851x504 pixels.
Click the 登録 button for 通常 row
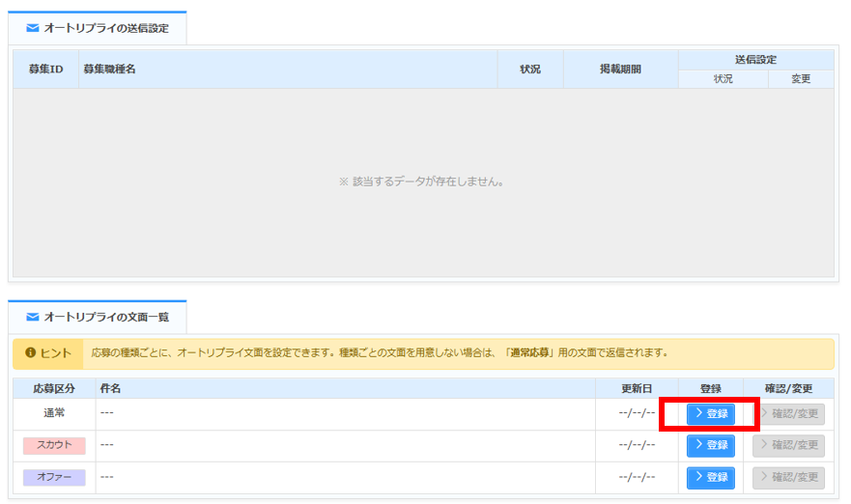pyautogui.click(x=710, y=414)
